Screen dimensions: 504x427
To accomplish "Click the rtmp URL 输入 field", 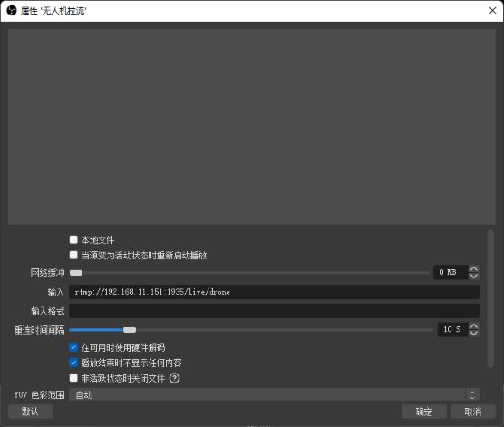I will (x=274, y=292).
